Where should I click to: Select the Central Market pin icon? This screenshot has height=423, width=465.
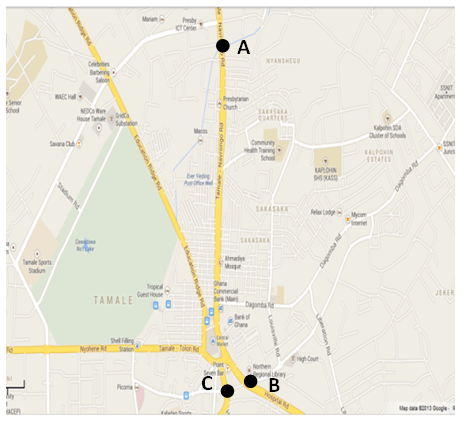213,341
